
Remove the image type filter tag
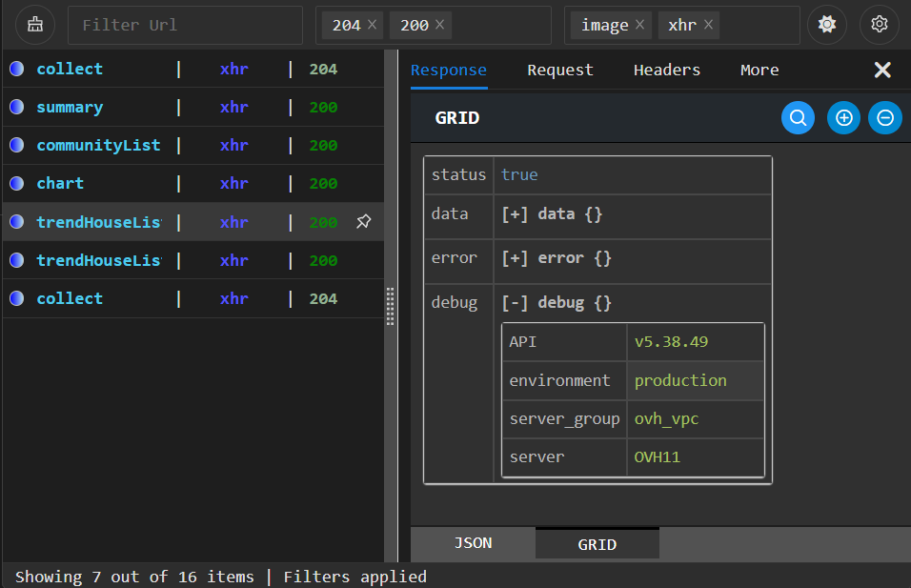point(639,25)
